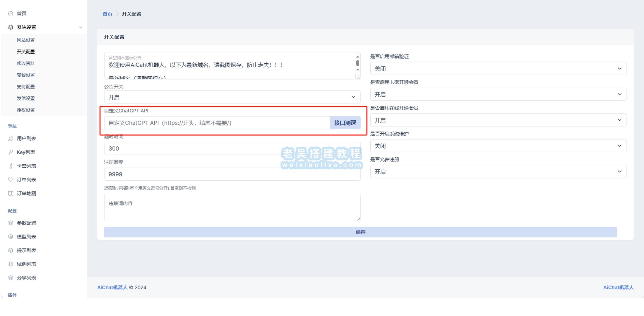Select 发信设置 menu item
This screenshot has width=644, height=316.
pos(26,98)
